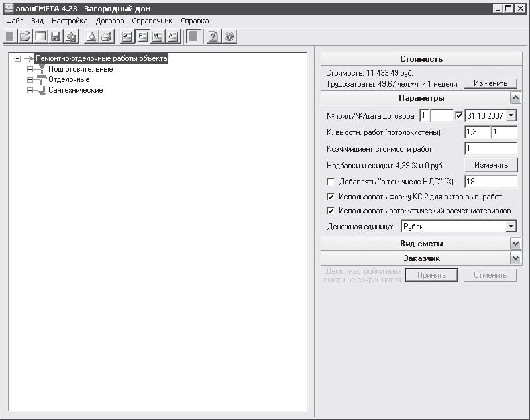The width and height of the screenshot is (530, 420).
Task: Click the round question mark about icon
Action: (229, 36)
